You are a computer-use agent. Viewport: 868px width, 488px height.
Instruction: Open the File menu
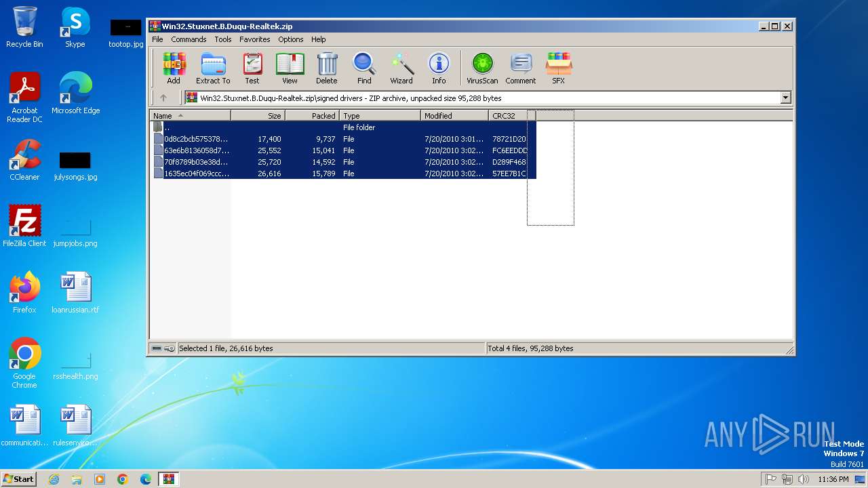pyautogui.click(x=157, y=39)
